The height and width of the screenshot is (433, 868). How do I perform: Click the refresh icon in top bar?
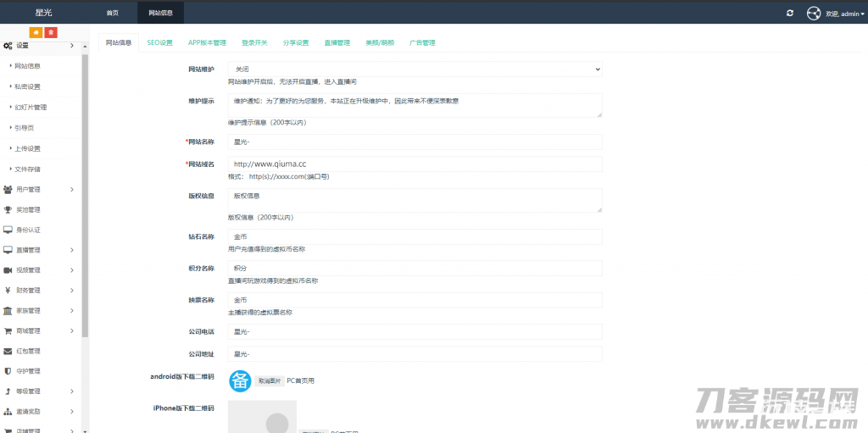point(790,14)
